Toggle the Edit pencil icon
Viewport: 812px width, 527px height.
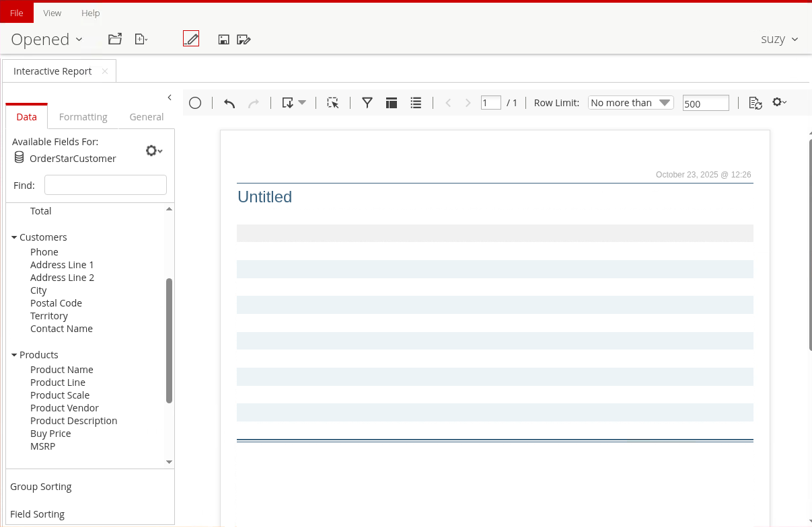point(191,39)
